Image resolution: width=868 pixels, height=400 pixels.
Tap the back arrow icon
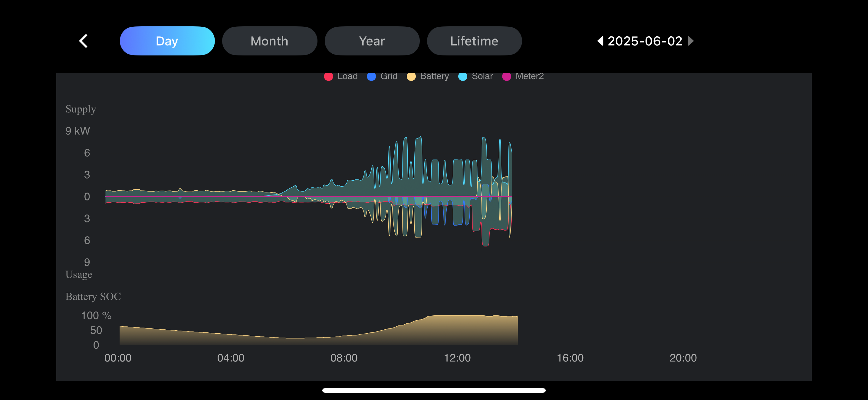coord(83,41)
